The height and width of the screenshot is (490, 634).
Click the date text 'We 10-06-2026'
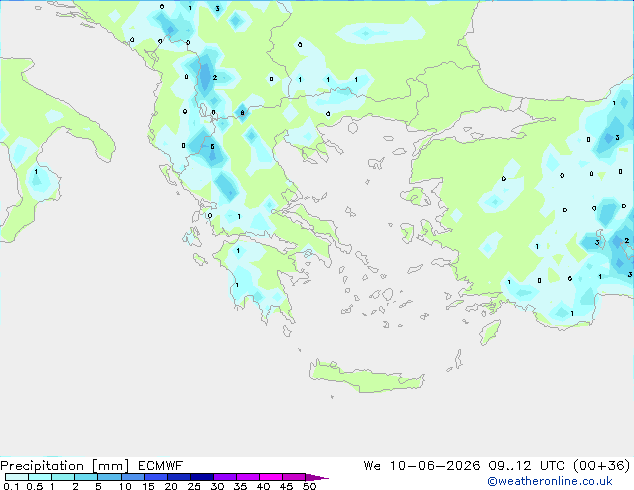(x=422, y=466)
